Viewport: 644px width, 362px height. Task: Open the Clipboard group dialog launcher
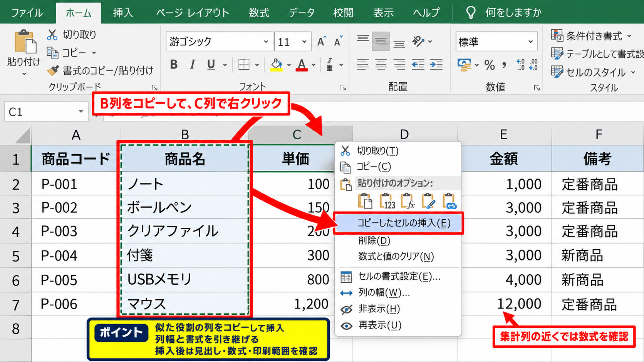tap(154, 88)
